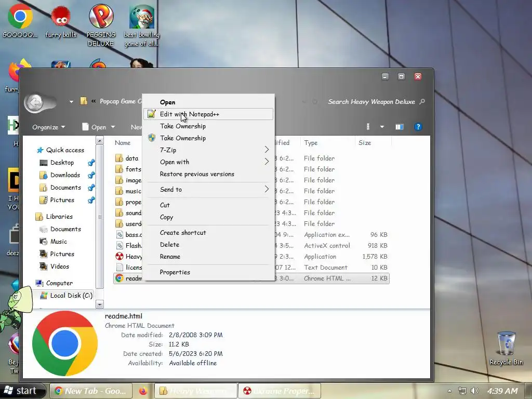Viewport: 532px width, 399px height.
Task: Select the fonts folder
Action: [x=128, y=169]
